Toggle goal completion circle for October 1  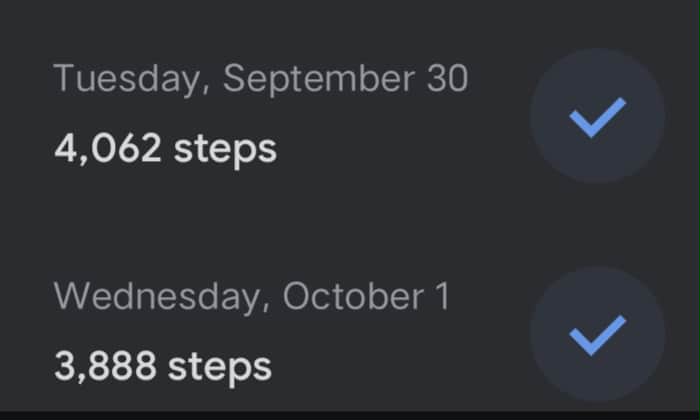point(597,333)
